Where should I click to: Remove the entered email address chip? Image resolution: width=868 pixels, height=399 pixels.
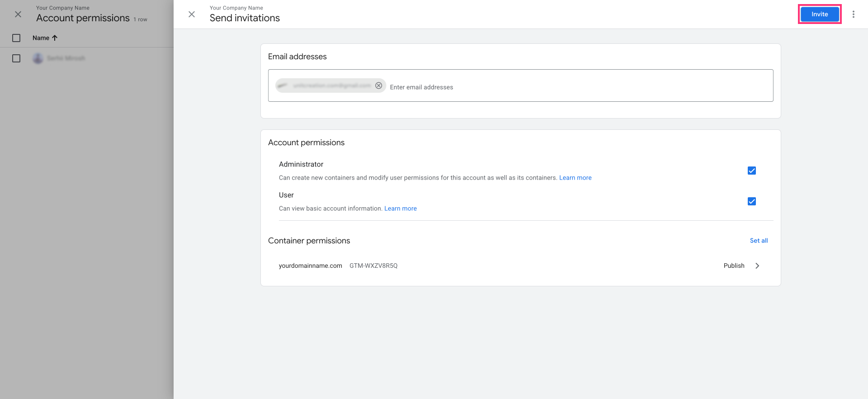pos(379,85)
